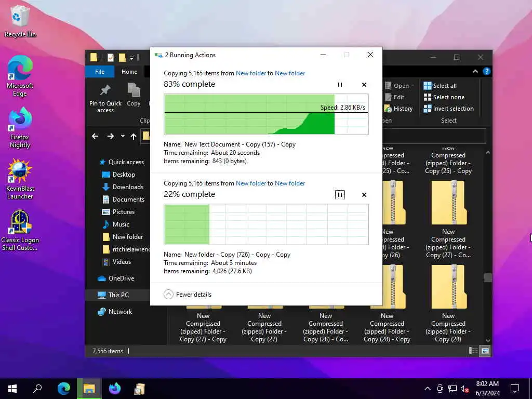Cancel the 83% complete copy operation
Image resolution: width=532 pixels, height=399 pixels.
click(x=364, y=85)
